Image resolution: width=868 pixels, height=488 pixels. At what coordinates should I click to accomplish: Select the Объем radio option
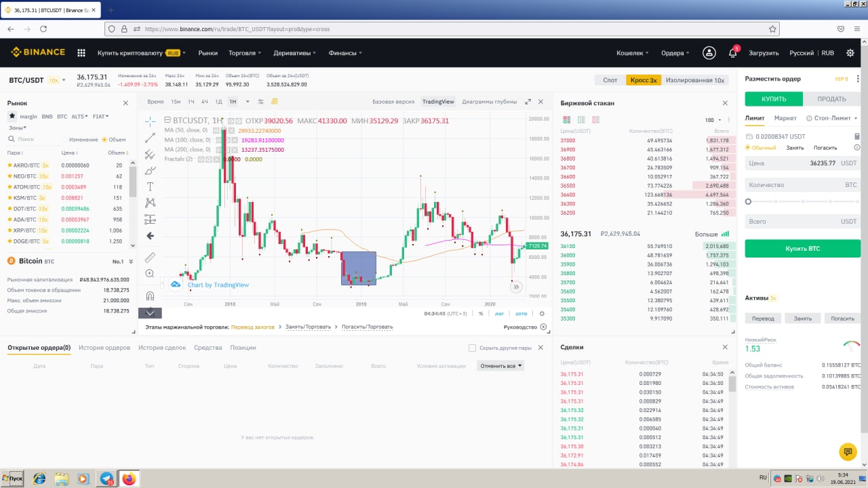click(x=113, y=140)
